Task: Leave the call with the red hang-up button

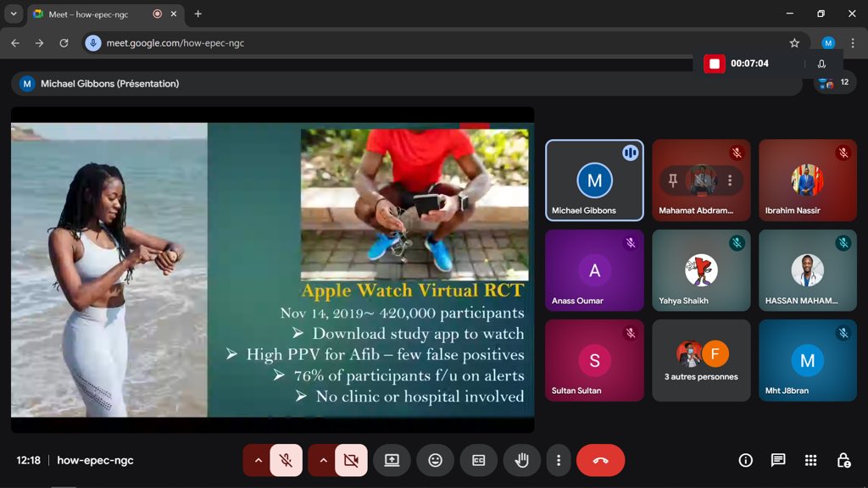Action: [601, 460]
